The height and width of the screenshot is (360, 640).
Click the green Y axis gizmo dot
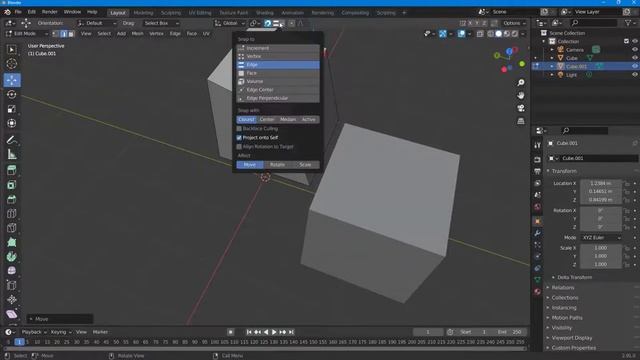522,64
